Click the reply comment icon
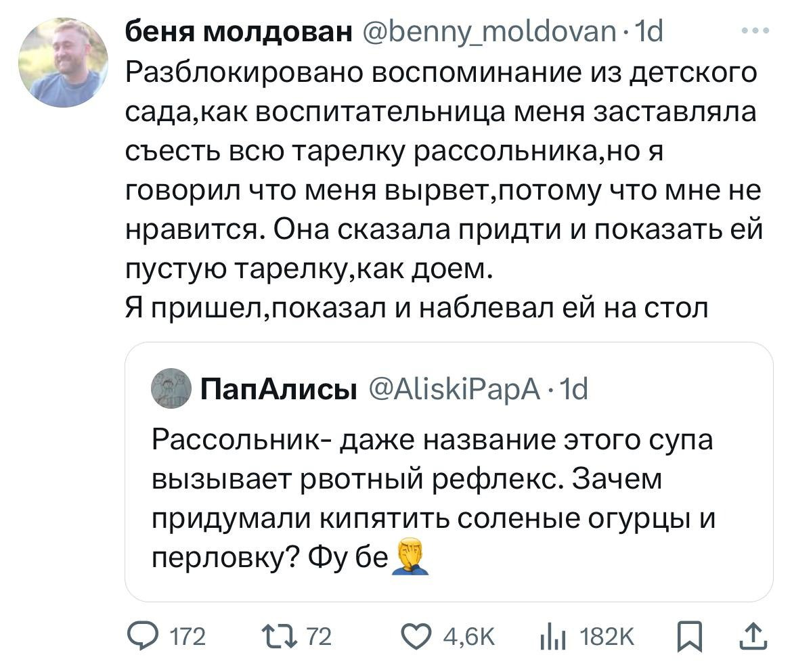792x672 pixels. 142,637
